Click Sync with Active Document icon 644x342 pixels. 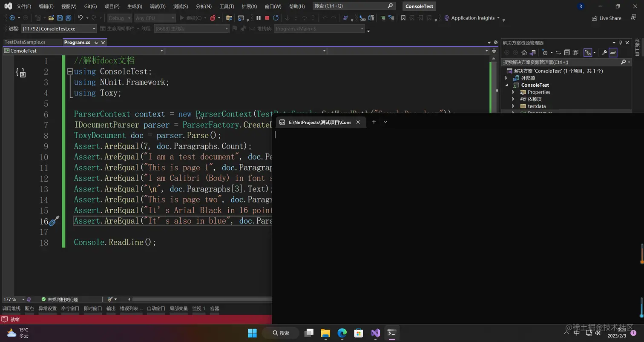tap(558, 53)
